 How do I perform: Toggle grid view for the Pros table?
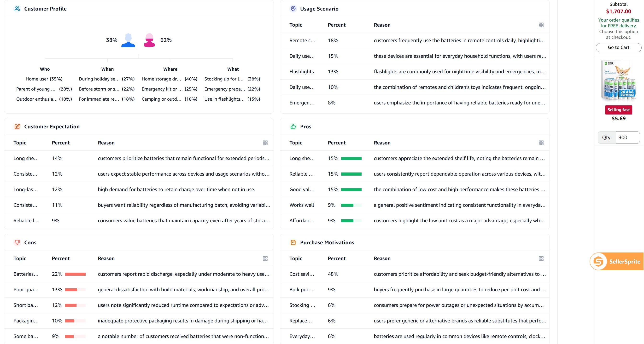click(x=541, y=143)
